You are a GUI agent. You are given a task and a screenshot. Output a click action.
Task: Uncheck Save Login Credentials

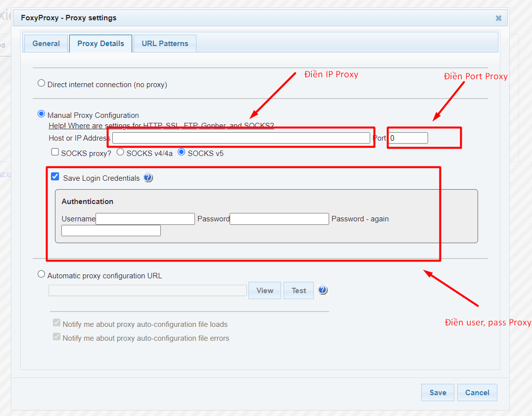point(55,176)
